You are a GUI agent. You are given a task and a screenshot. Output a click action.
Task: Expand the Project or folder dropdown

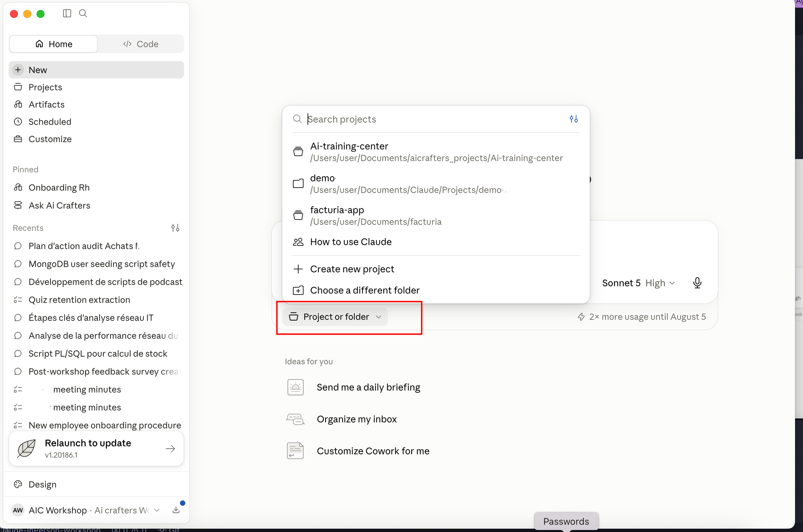[x=335, y=317]
